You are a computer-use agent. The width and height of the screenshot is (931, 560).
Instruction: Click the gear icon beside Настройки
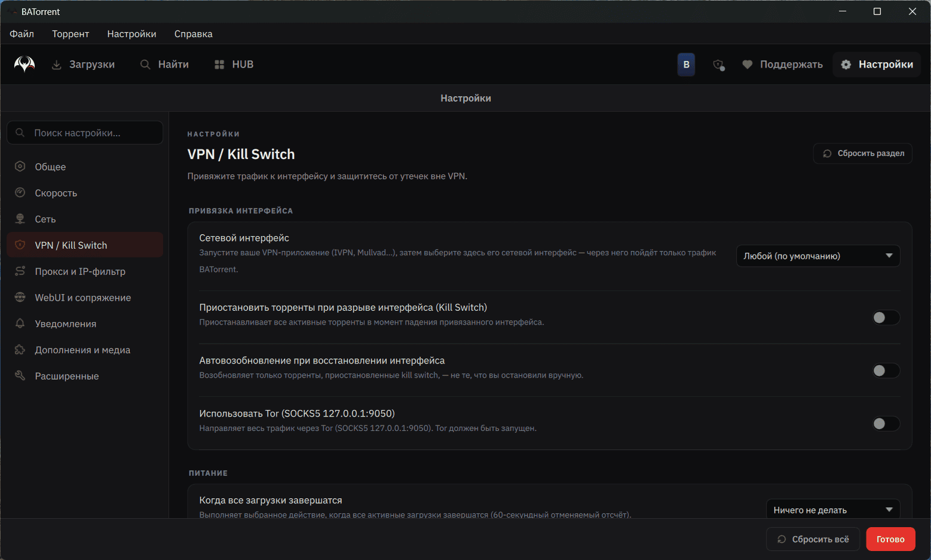846,65
